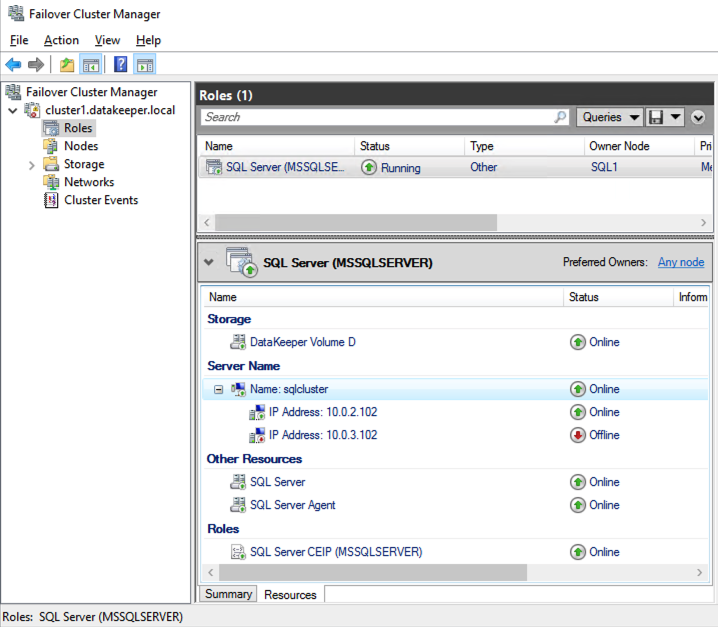Click the red Offline status icon
Image resolution: width=718 pixels, height=627 pixels.
(x=578, y=435)
